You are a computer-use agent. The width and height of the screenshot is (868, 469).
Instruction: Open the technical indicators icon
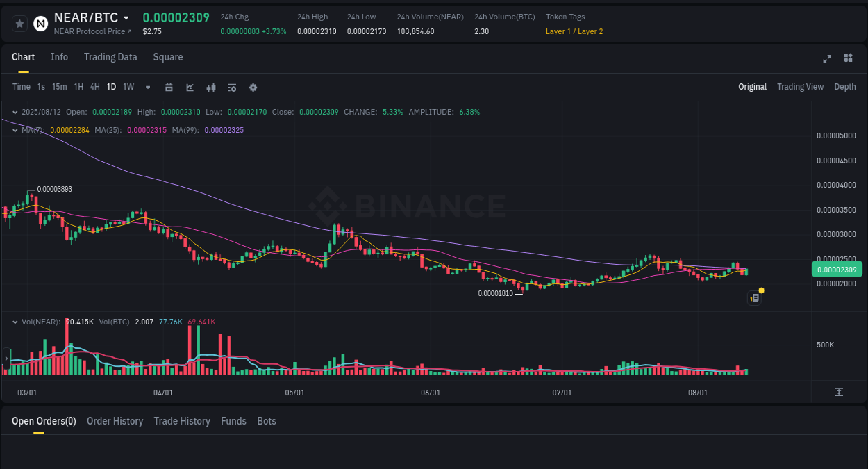[232, 87]
